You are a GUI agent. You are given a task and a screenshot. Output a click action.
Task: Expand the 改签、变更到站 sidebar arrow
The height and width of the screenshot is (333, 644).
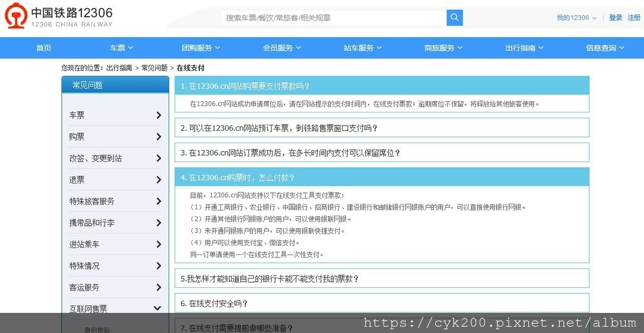pyautogui.click(x=159, y=158)
